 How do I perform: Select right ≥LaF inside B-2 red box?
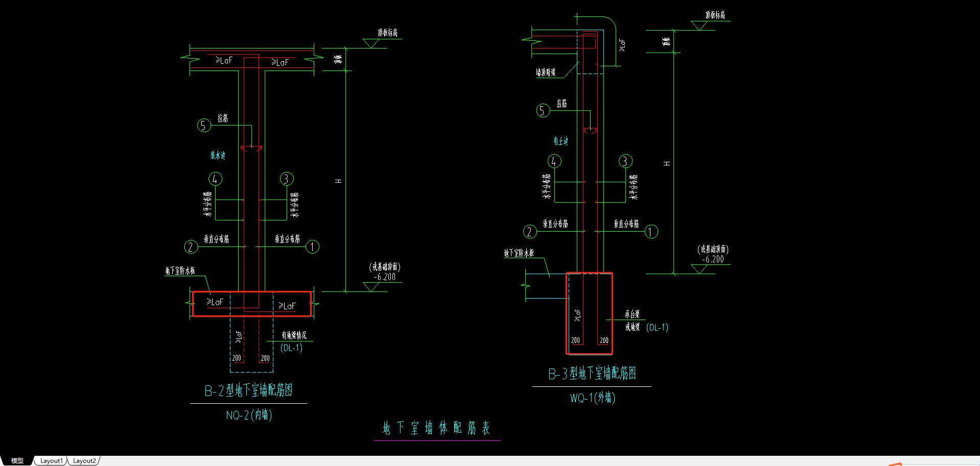[x=287, y=306]
